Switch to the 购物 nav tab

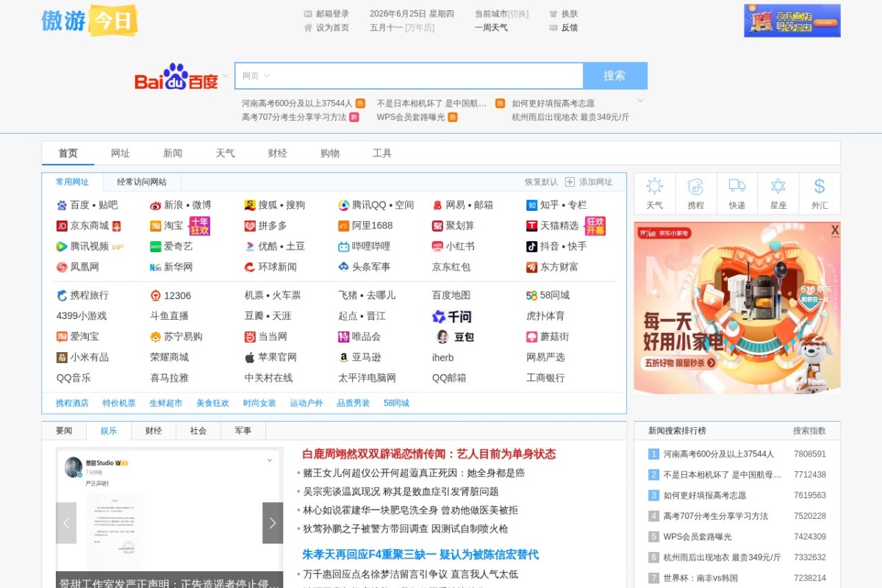pos(330,153)
